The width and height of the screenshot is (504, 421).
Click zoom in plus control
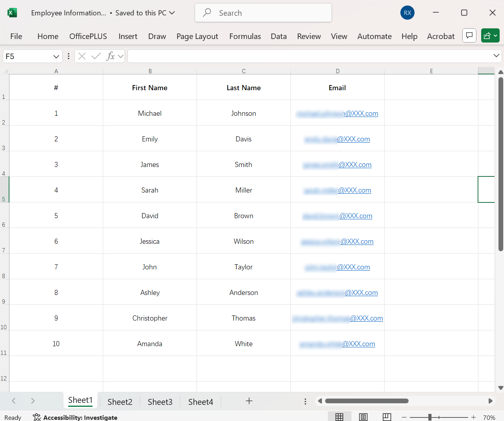[x=473, y=416]
